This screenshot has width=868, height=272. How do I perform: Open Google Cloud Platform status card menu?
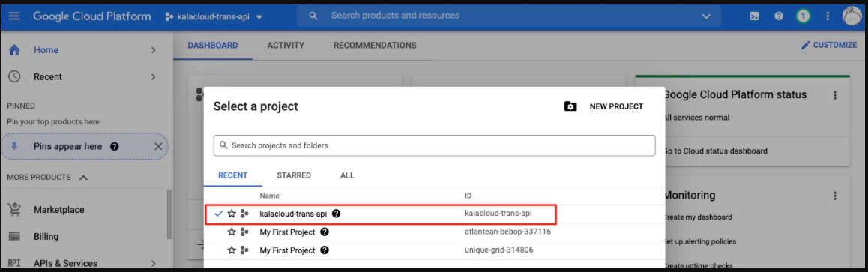point(835,95)
